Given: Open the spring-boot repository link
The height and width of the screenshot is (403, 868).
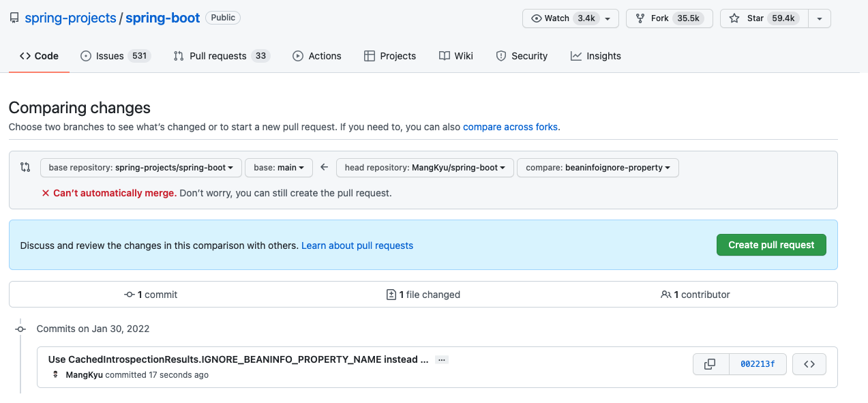Looking at the screenshot, I should point(162,18).
